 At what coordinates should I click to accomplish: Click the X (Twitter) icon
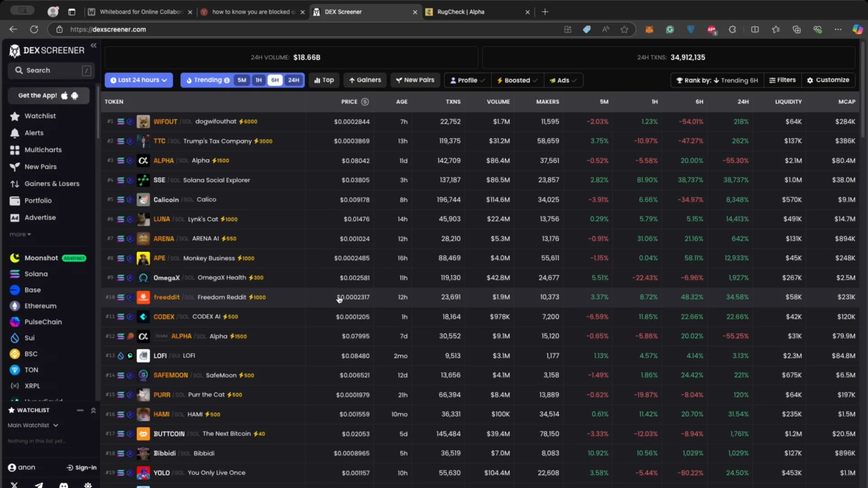pyautogui.click(x=14, y=485)
